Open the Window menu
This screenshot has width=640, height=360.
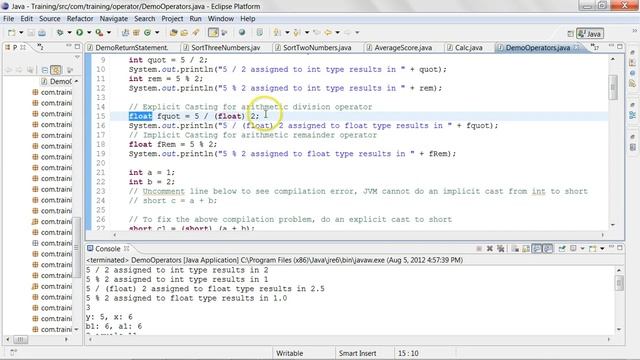click(220, 19)
